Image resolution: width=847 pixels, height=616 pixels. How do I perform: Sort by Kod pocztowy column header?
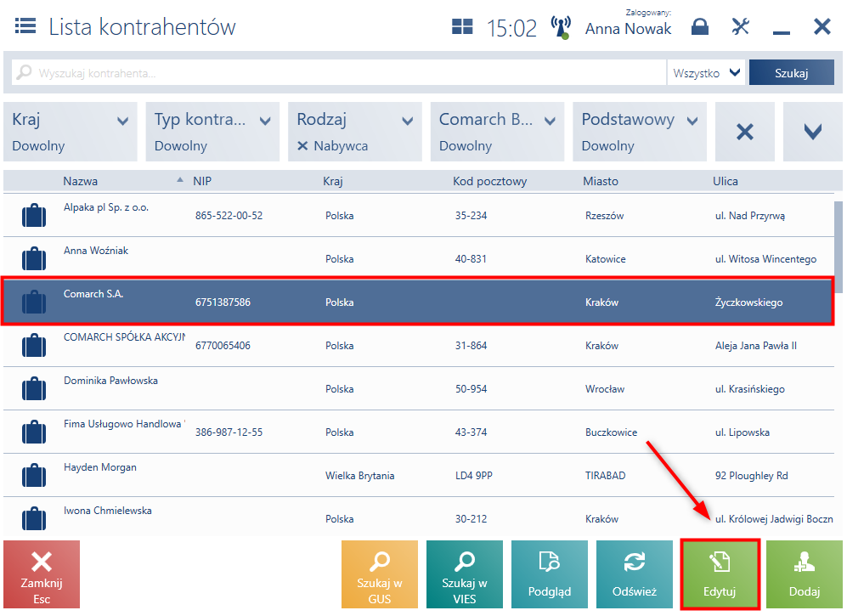point(489,181)
